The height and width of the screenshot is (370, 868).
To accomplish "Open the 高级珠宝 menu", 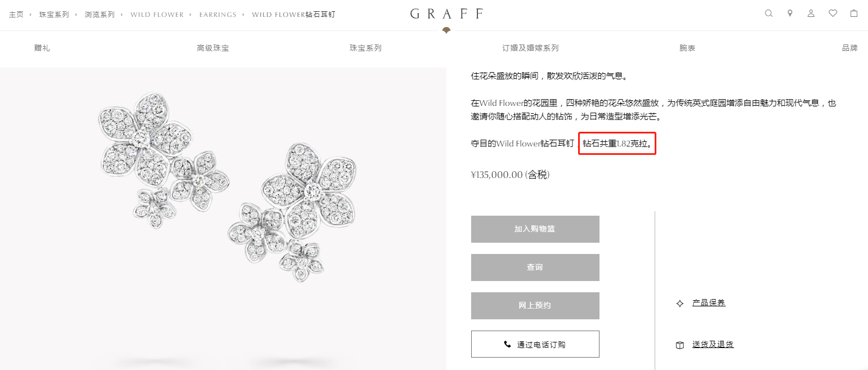I will point(213,48).
